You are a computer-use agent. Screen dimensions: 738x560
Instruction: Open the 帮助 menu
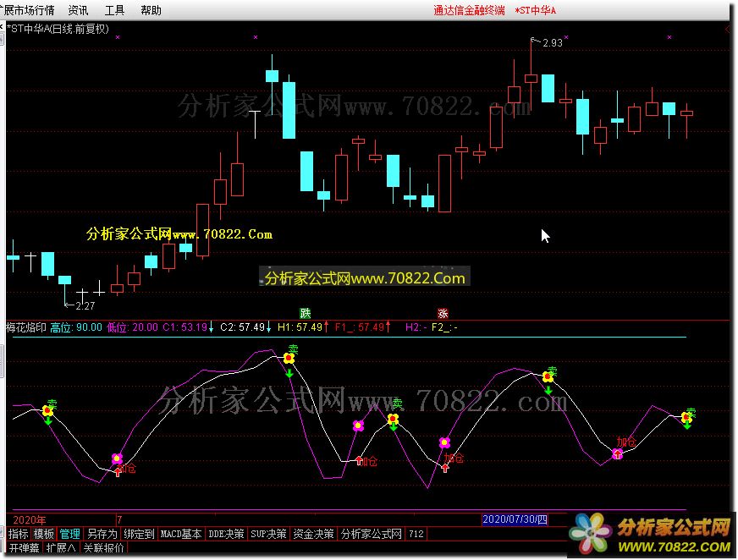click(x=151, y=10)
